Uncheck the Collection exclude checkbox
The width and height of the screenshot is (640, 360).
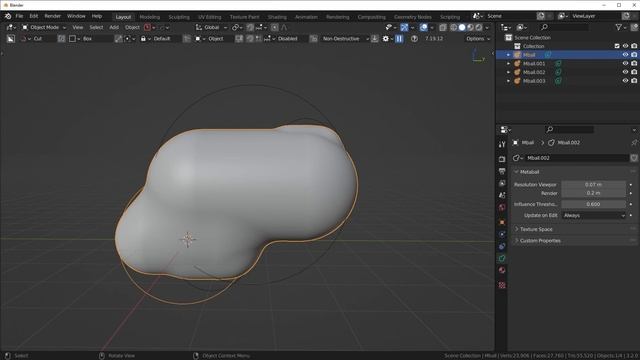[x=617, y=46]
